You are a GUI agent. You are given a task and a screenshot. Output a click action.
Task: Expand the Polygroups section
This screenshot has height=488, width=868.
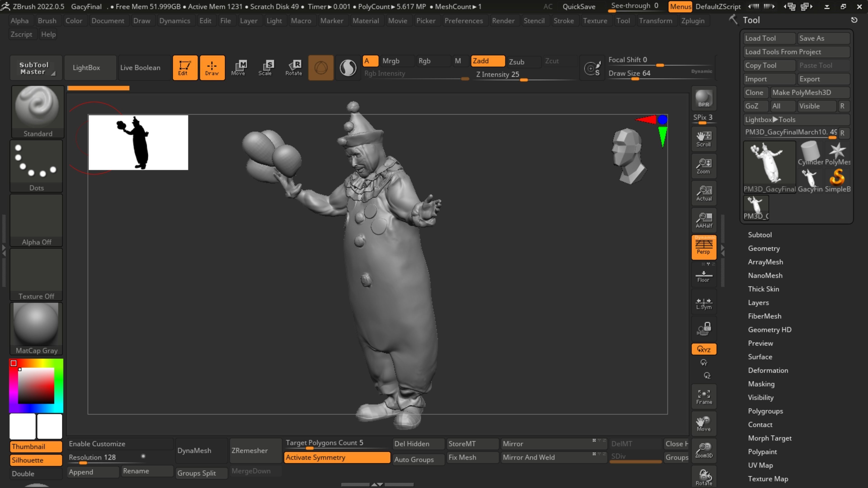[x=765, y=411]
